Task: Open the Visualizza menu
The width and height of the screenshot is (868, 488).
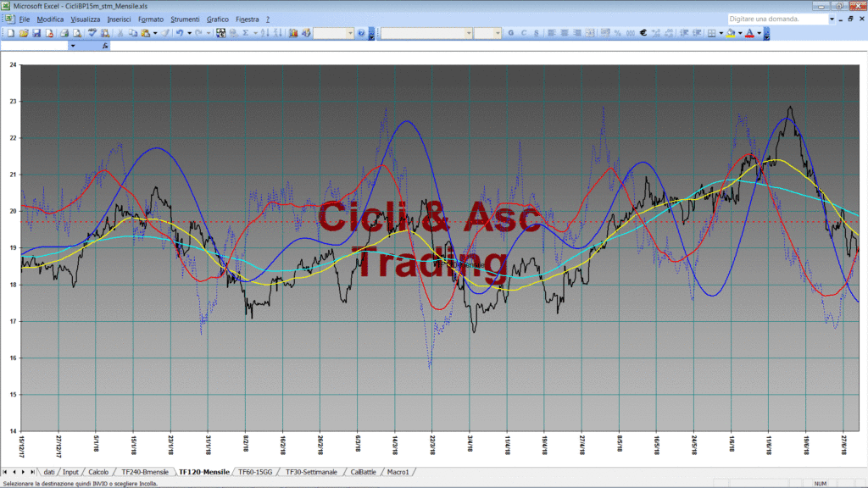Action: pyautogui.click(x=86, y=19)
